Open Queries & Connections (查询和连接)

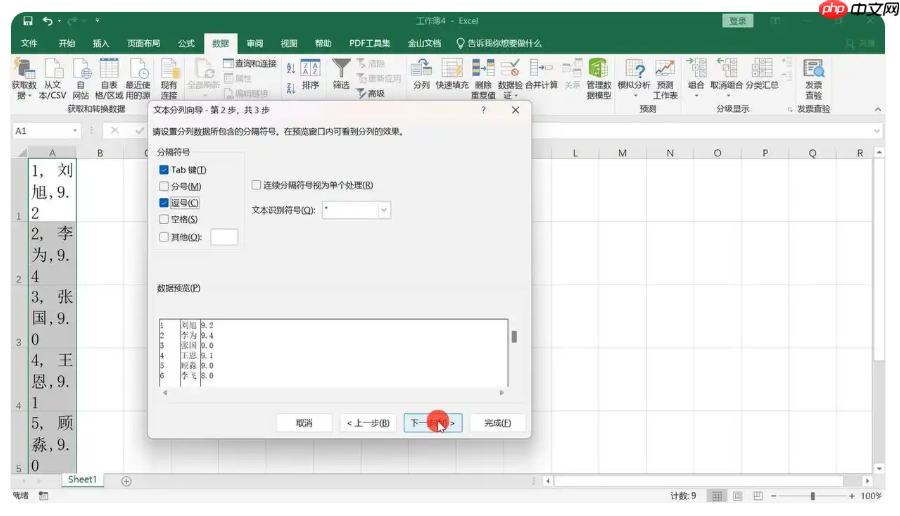(250, 63)
